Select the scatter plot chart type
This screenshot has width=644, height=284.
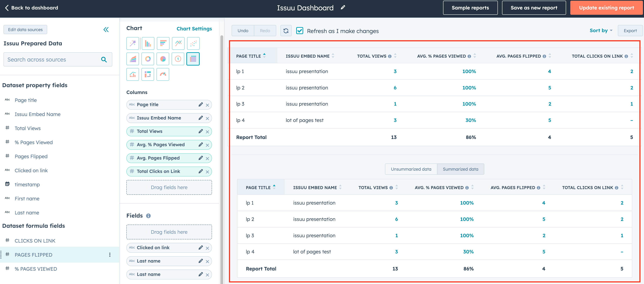point(193,44)
